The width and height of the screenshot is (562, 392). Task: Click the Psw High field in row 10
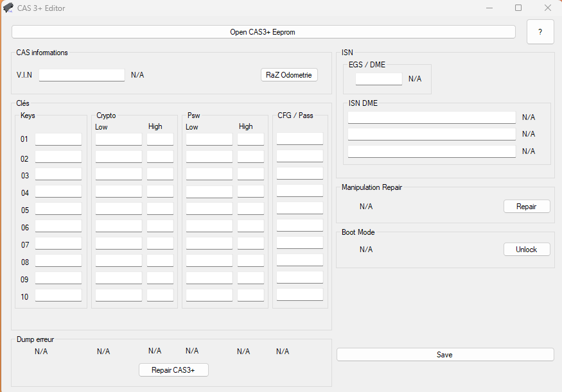point(251,295)
